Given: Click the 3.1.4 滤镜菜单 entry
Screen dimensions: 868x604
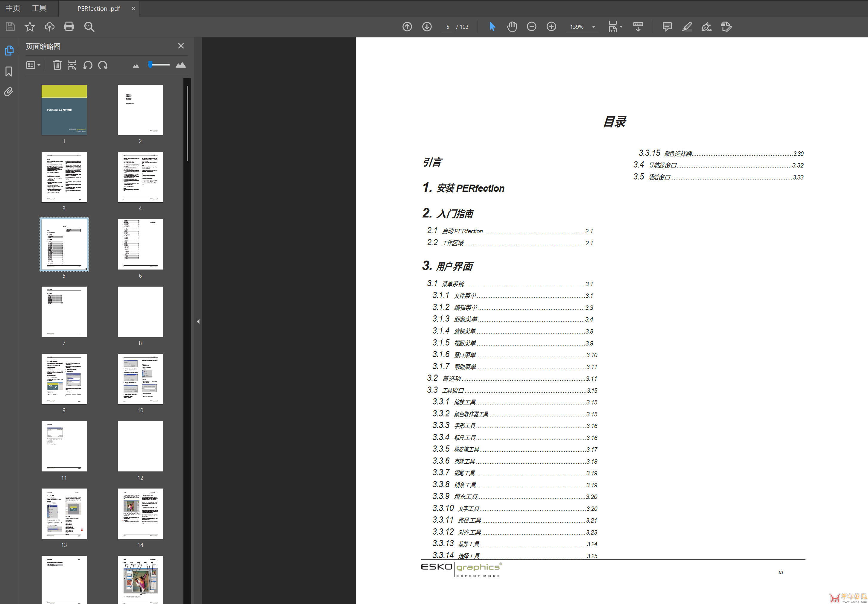Looking at the screenshot, I should click(x=513, y=331).
